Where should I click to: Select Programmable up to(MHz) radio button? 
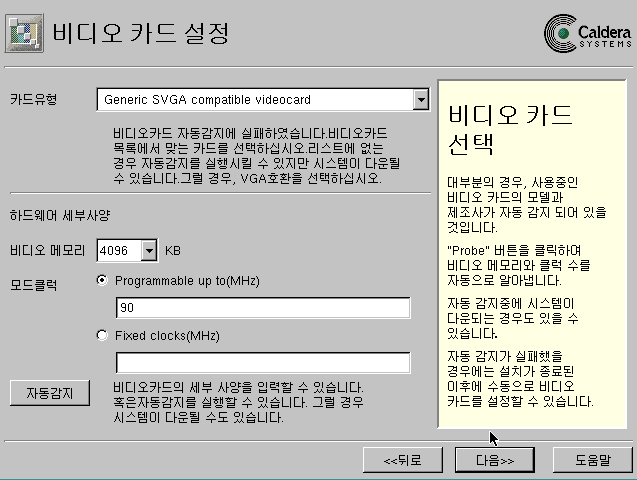pyautogui.click(x=102, y=280)
